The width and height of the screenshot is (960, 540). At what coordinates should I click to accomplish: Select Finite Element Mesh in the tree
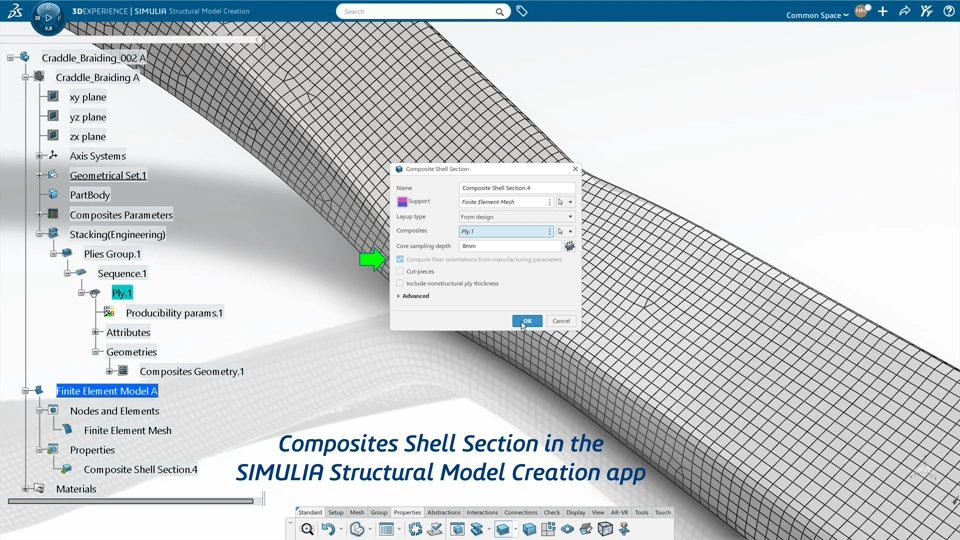click(x=127, y=430)
